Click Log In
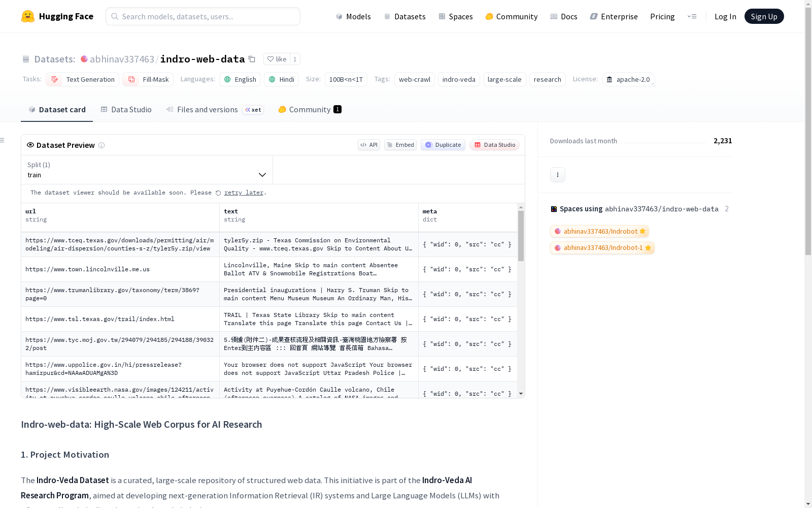 pos(725,16)
